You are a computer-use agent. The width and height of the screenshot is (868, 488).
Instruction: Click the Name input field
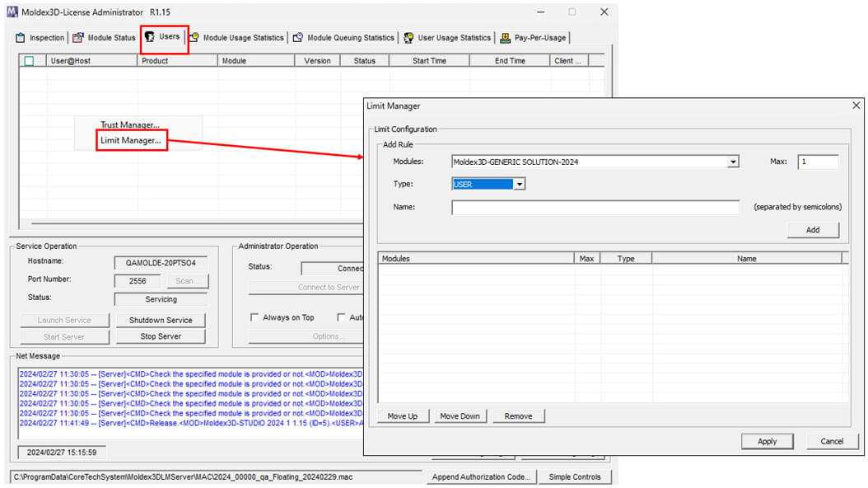pyautogui.click(x=595, y=207)
